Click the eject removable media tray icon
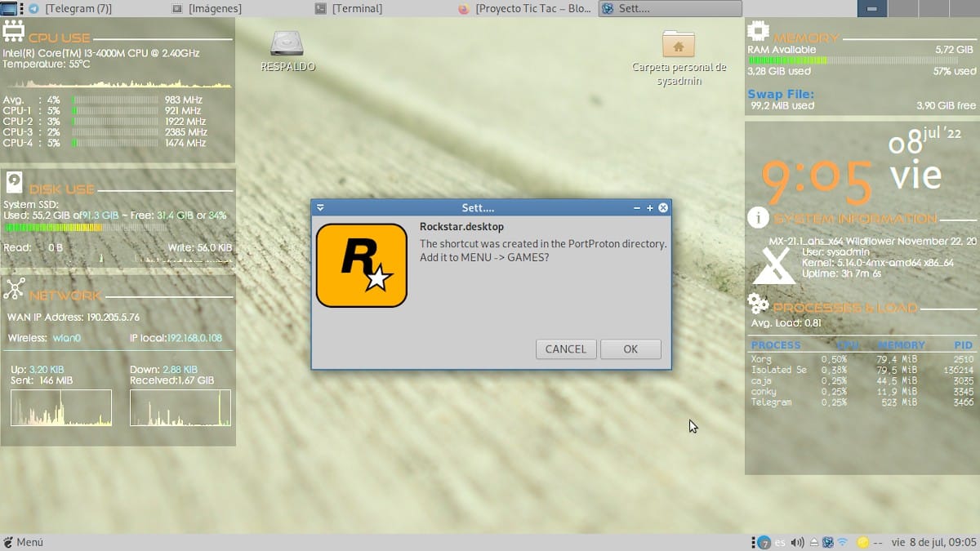 (x=813, y=542)
